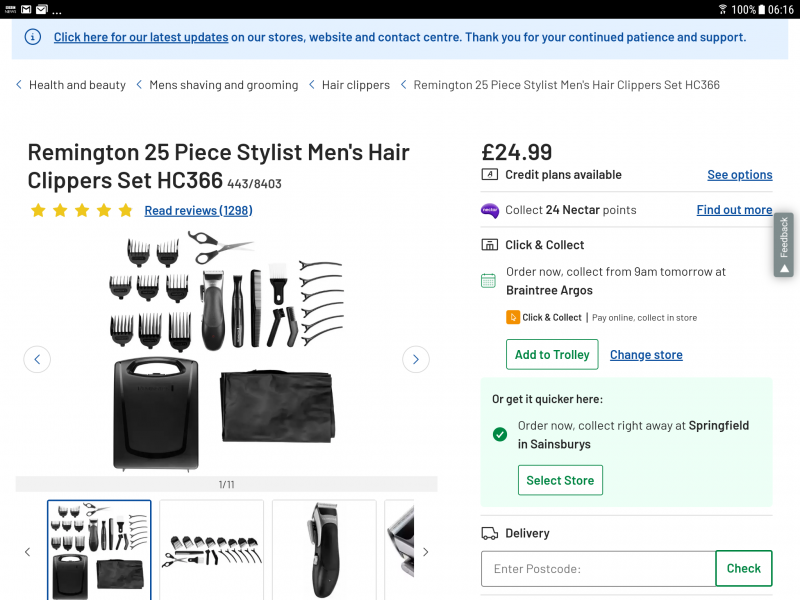Click the info icon in the updates banner
Image resolution: width=800 pixels, height=600 pixels.
(33, 37)
